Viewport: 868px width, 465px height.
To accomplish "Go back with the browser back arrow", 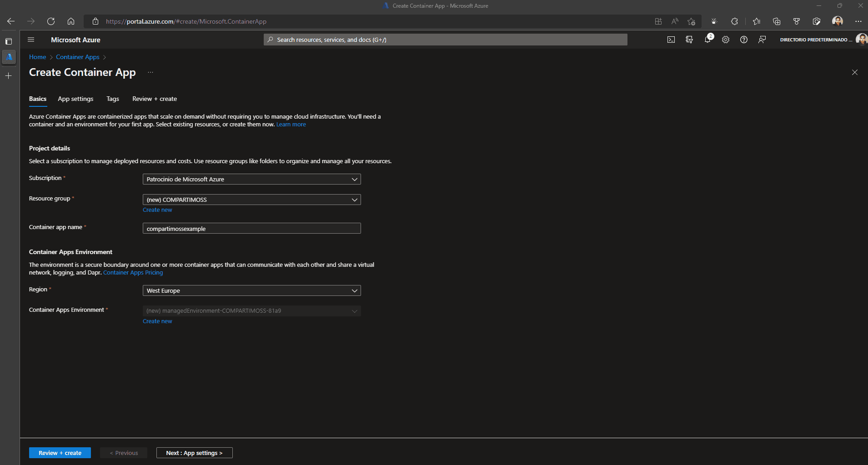I will pyautogui.click(x=11, y=21).
